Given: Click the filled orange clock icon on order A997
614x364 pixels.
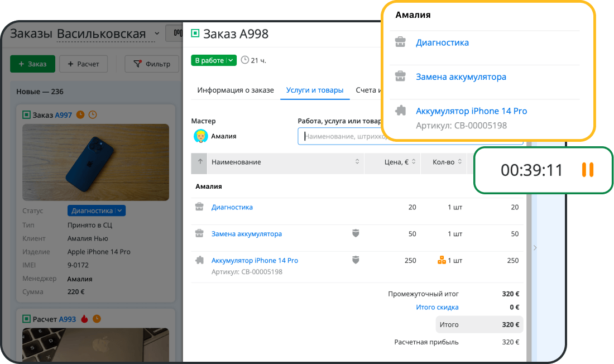Looking at the screenshot, I should (x=80, y=115).
